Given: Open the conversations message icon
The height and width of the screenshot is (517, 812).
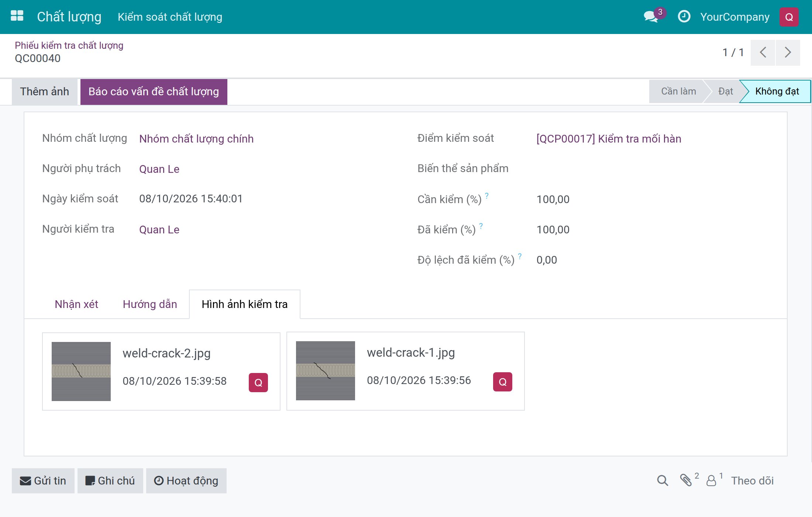Looking at the screenshot, I should tap(651, 17).
